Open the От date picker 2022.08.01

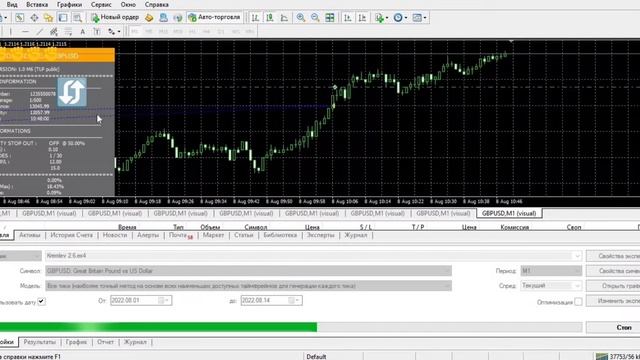click(x=141, y=300)
